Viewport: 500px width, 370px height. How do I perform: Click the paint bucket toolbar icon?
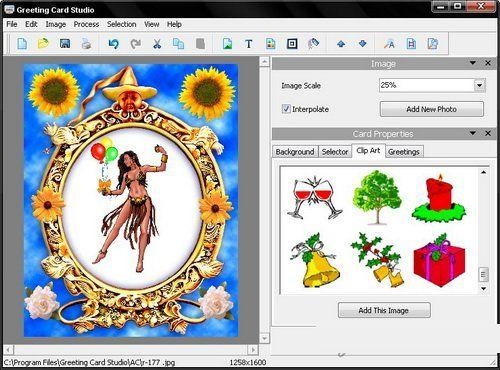313,44
